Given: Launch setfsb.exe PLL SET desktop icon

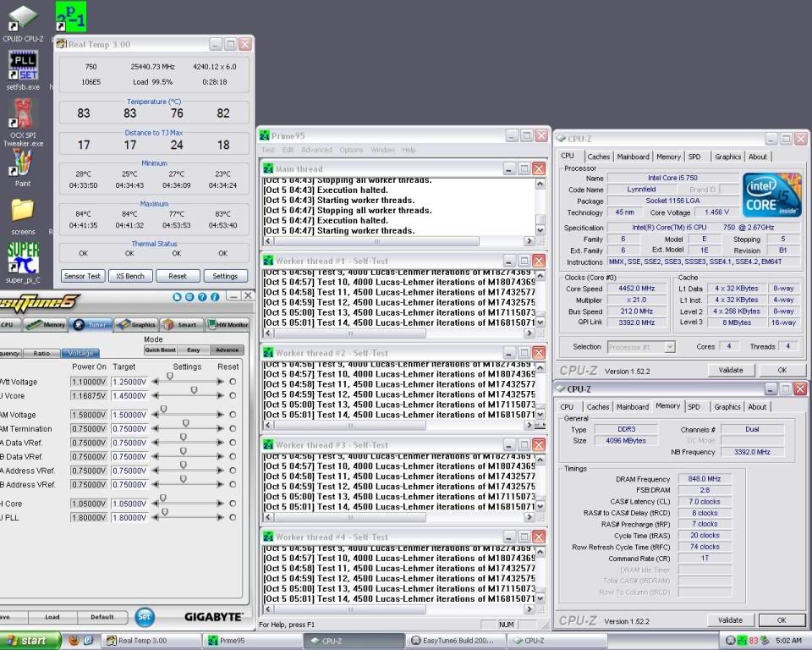Looking at the screenshot, I should (x=24, y=70).
